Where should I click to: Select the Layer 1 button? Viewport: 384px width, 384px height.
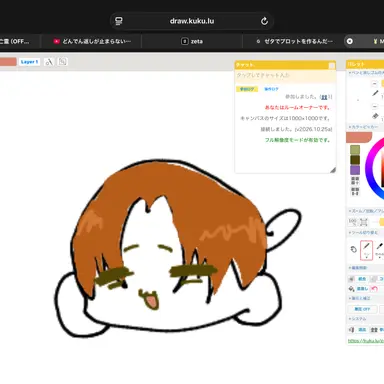coord(29,62)
